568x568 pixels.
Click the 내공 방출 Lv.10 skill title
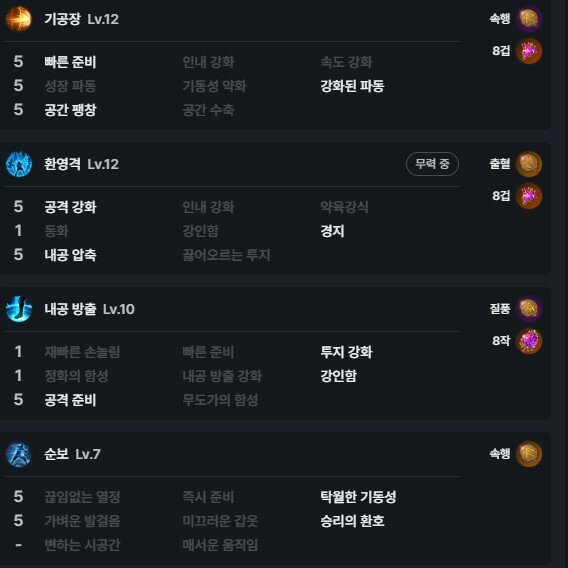pyautogui.click(x=89, y=309)
